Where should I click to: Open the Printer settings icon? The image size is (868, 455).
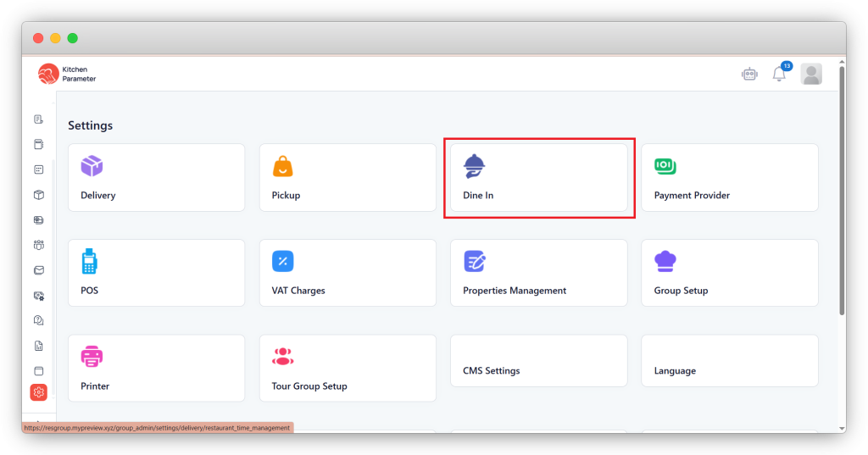(92, 357)
